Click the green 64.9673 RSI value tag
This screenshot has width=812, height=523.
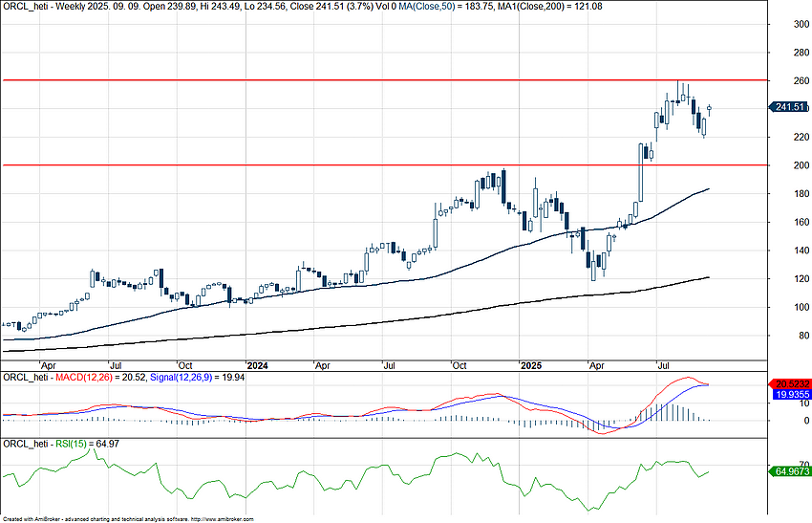[790, 471]
